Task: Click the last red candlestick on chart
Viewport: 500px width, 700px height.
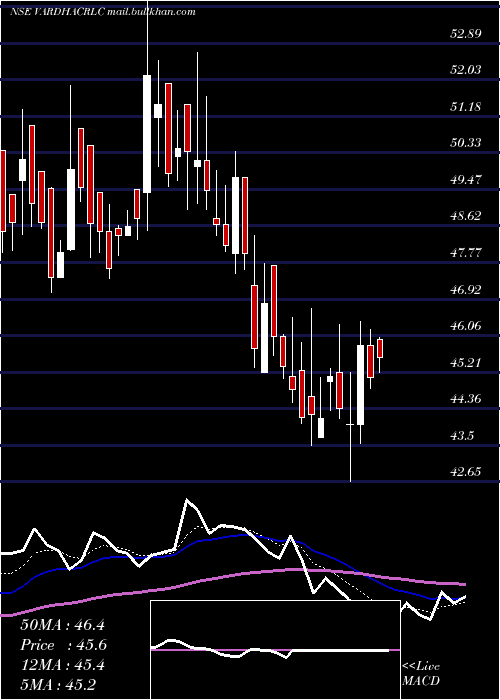Action: click(x=380, y=348)
